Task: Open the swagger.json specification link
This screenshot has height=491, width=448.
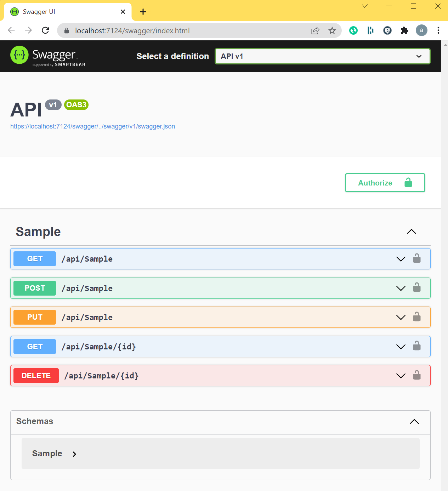Action: (x=92, y=126)
